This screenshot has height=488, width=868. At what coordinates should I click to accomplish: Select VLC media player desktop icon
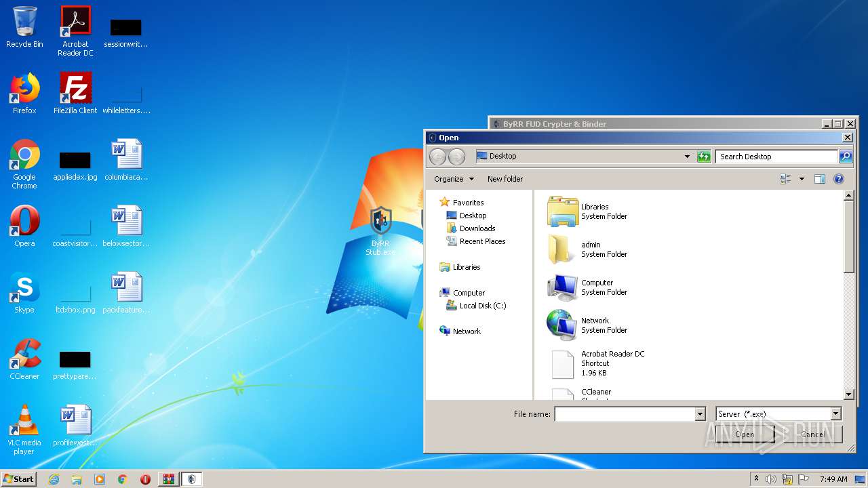(24, 430)
